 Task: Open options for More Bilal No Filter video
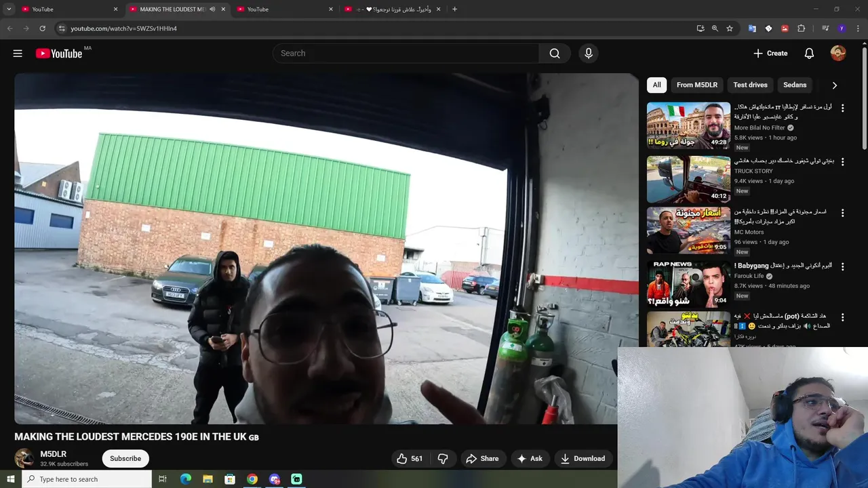(843, 108)
